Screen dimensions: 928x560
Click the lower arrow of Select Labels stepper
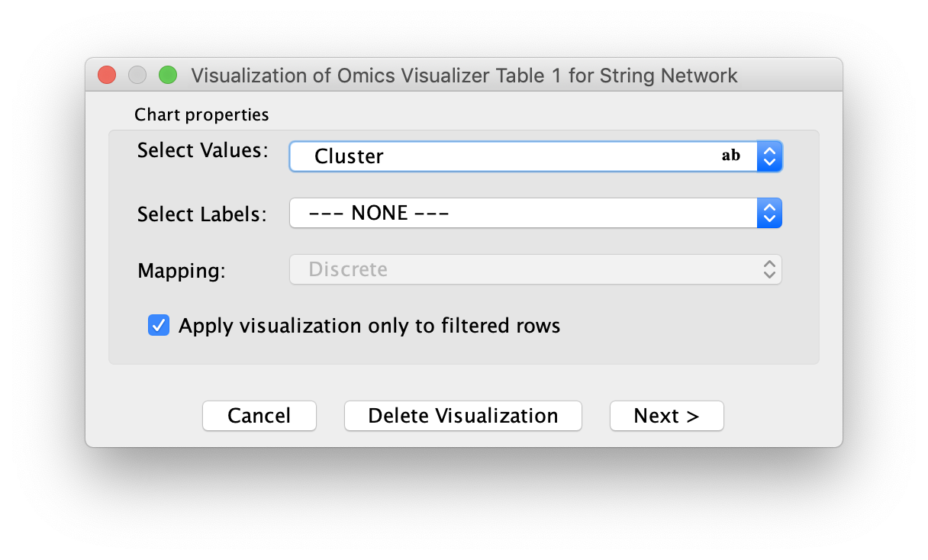pos(769,218)
